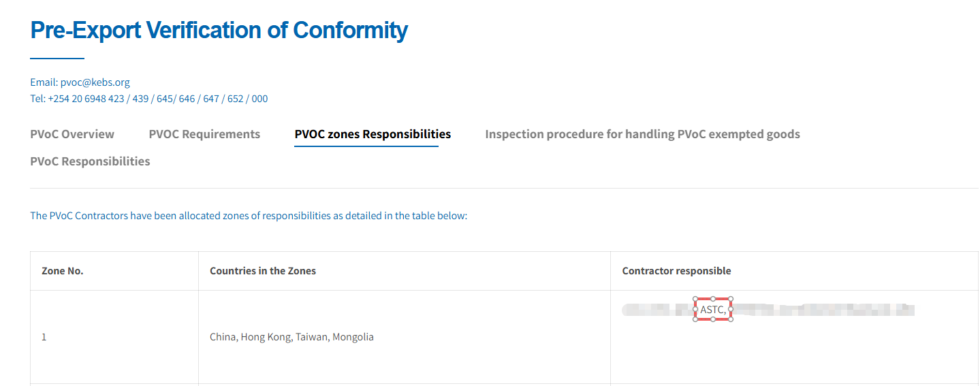Screen dimensions: 980x386
Task: Click the Countries in the Zones header
Action: [x=263, y=271]
